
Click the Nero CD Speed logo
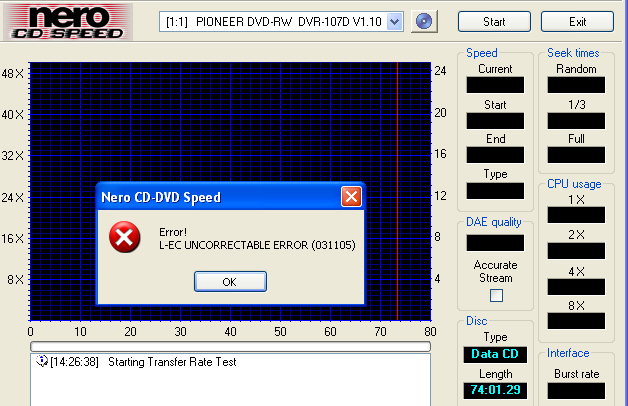pos(68,22)
